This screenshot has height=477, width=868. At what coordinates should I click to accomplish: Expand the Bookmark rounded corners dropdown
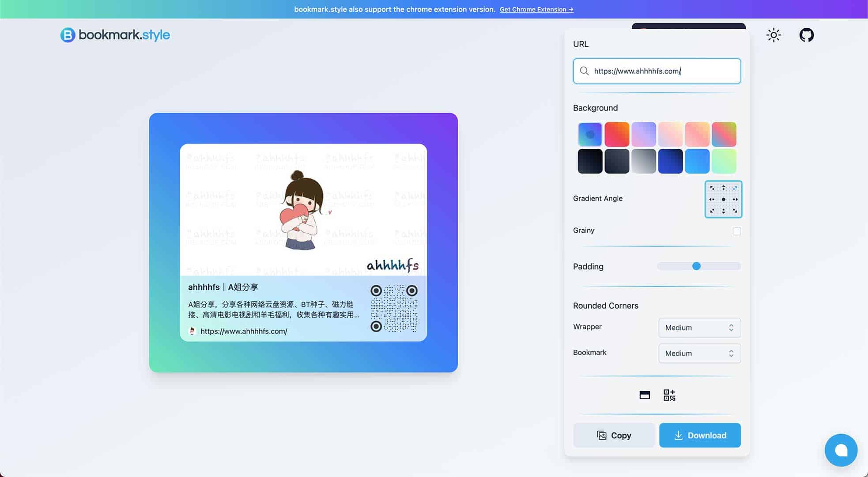(699, 353)
